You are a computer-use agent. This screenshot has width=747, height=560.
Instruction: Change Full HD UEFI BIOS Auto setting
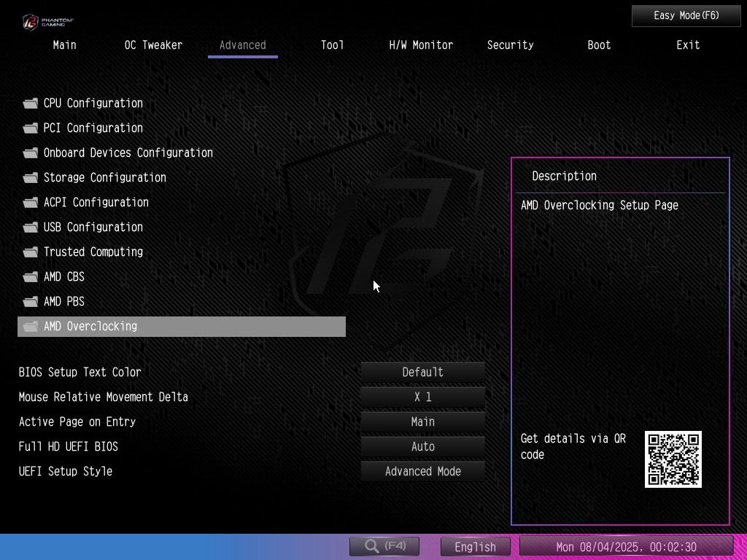(422, 446)
